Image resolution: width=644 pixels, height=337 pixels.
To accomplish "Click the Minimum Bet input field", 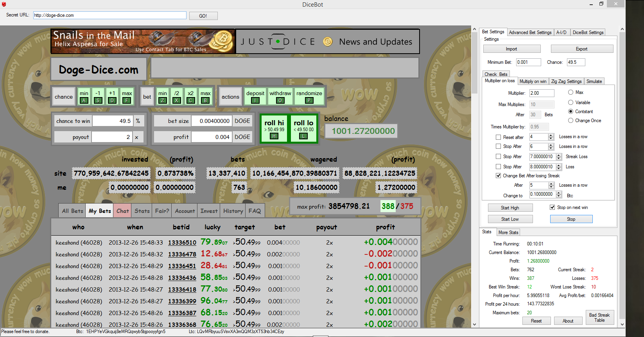I will coord(529,62).
